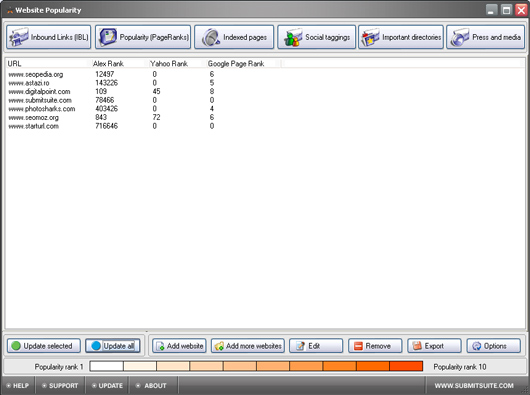Click the Alex Rank value 403426

106,108
